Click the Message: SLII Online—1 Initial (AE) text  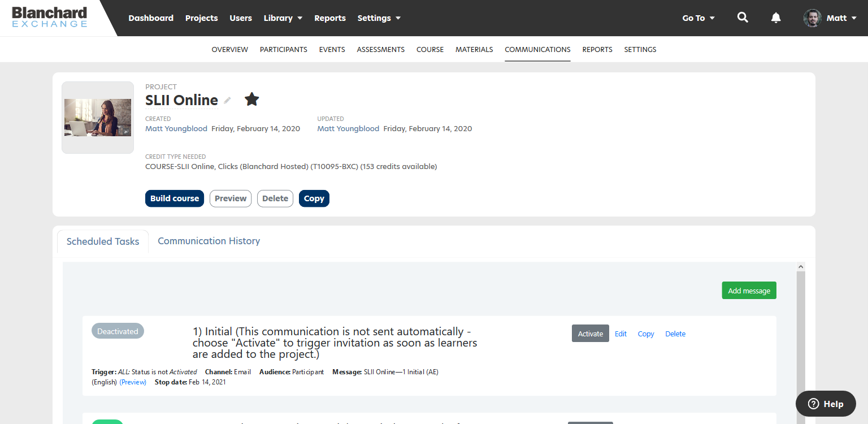click(385, 372)
